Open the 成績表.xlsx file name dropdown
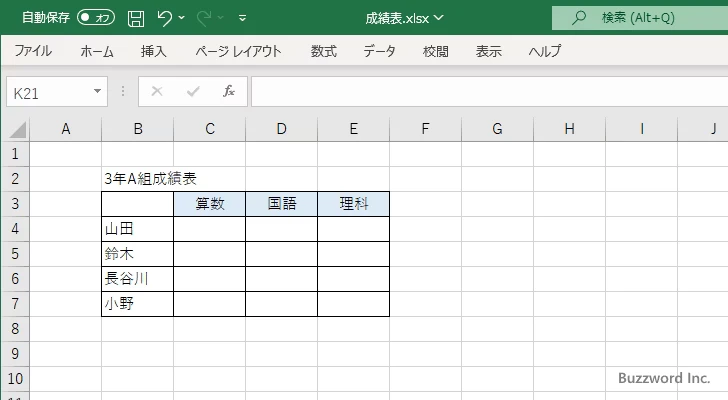This screenshot has width=728, height=400. coord(439,18)
